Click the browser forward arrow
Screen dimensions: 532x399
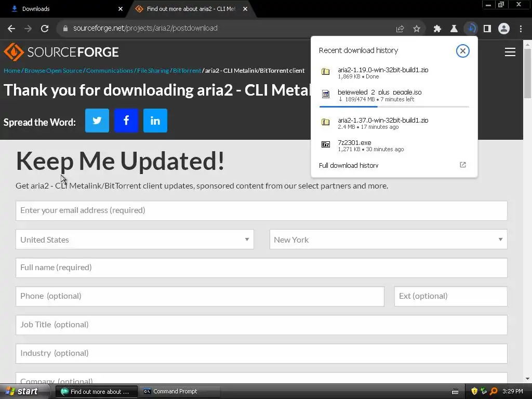[28, 29]
